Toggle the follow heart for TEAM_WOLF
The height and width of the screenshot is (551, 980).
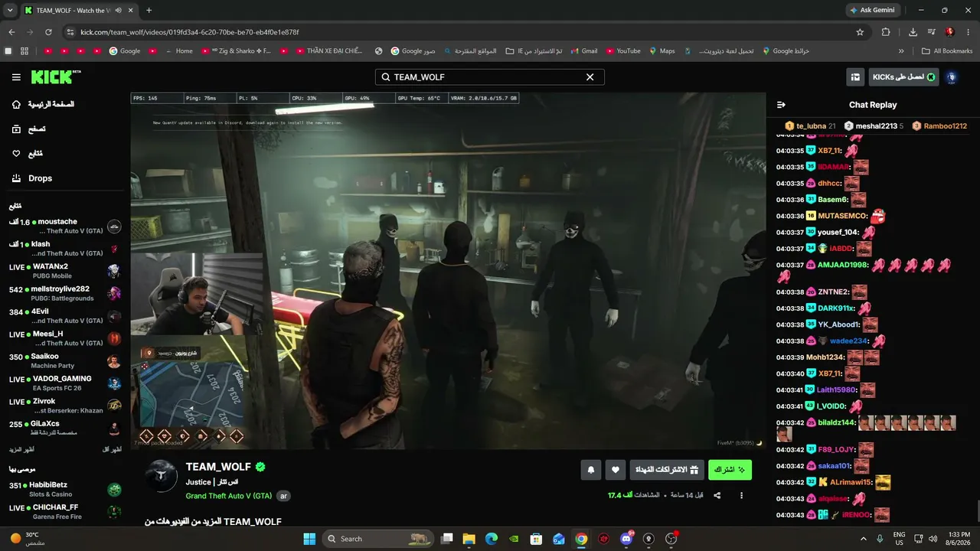click(x=614, y=470)
